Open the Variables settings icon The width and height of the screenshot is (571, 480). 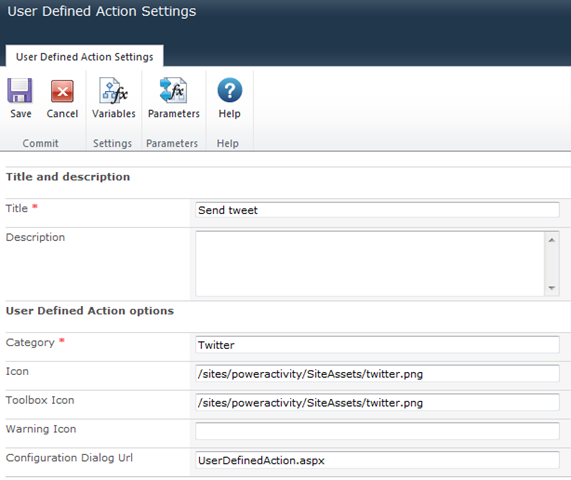[114, 90]
